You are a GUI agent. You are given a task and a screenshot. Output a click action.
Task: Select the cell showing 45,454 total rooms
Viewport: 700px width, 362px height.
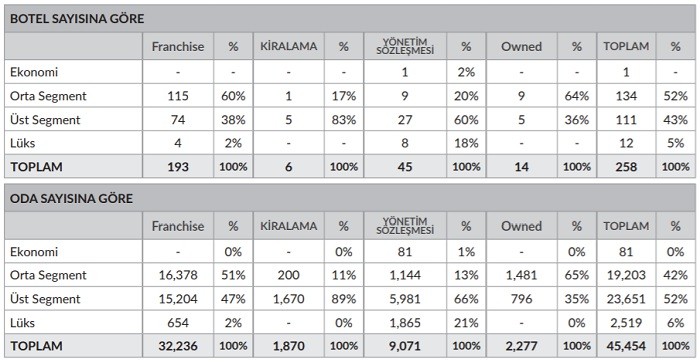[x=626, y=346]
